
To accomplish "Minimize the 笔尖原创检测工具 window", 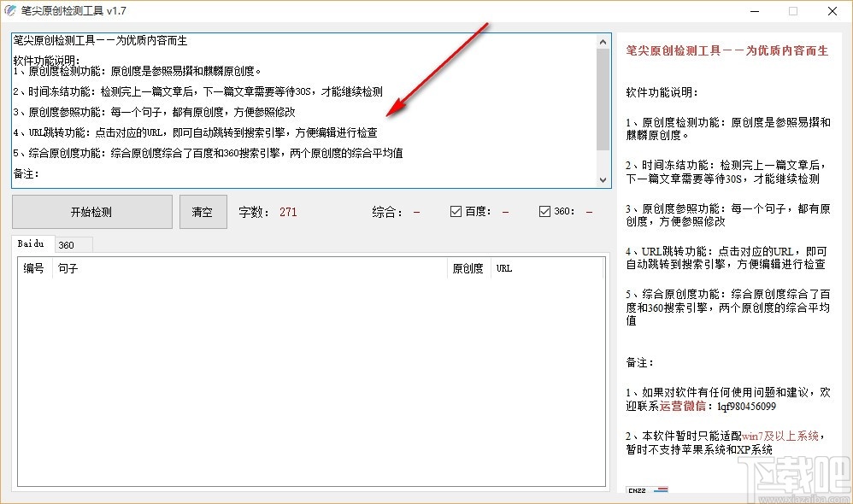I will (x=756, y=11).
